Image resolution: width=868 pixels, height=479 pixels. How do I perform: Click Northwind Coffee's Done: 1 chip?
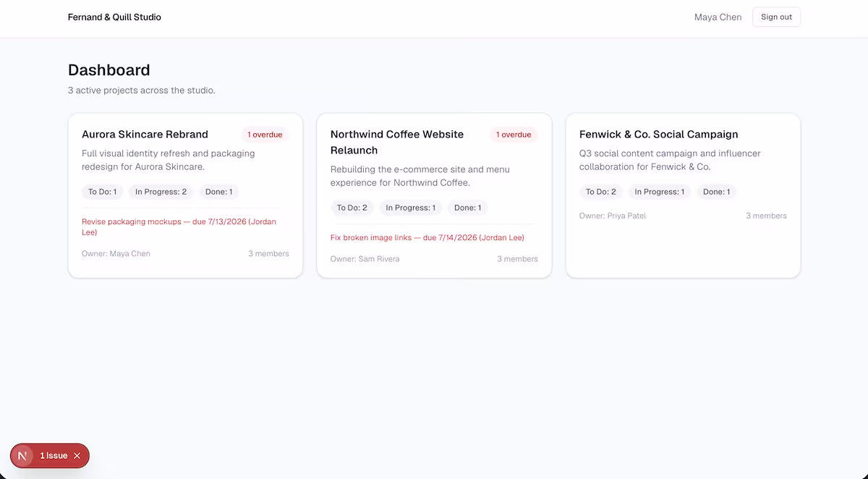click(468, 208)
